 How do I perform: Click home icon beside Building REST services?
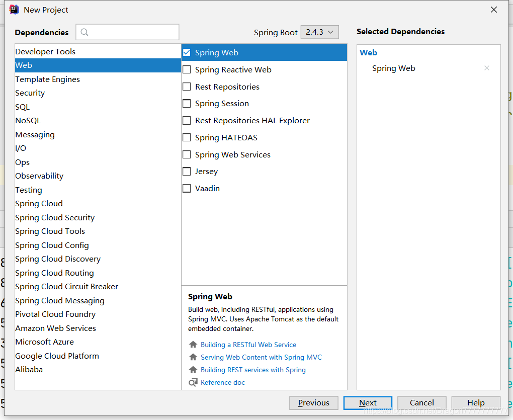click(x=193, y=370)
